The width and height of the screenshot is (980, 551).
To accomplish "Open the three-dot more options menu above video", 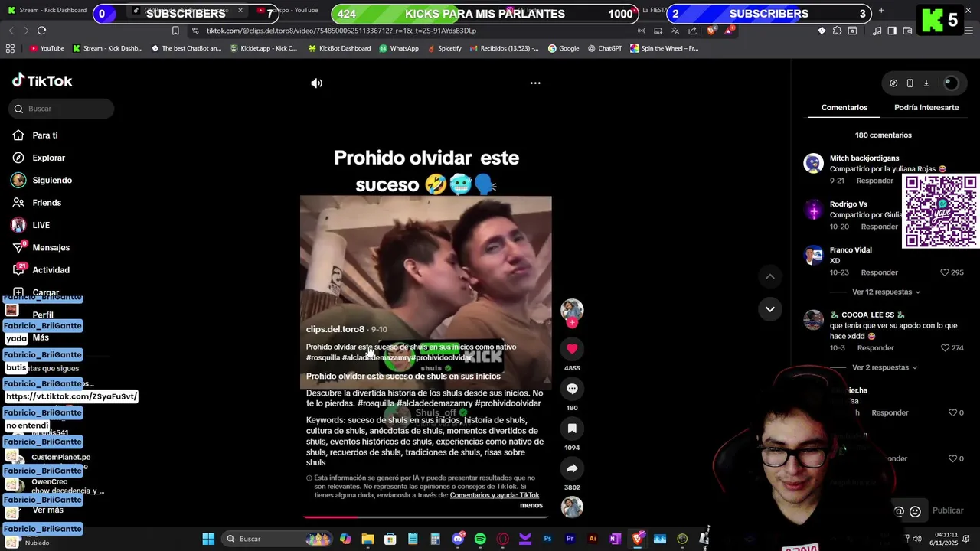I will point(535,83).
